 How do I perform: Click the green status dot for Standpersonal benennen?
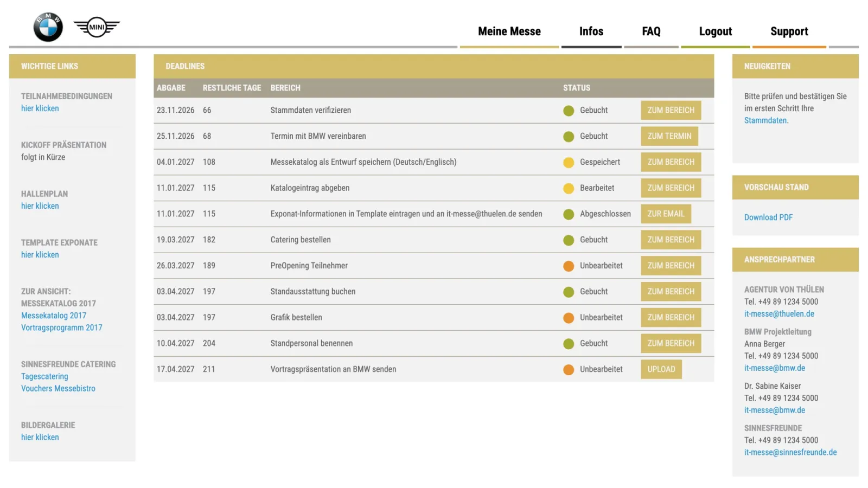[x=569, y=344]
